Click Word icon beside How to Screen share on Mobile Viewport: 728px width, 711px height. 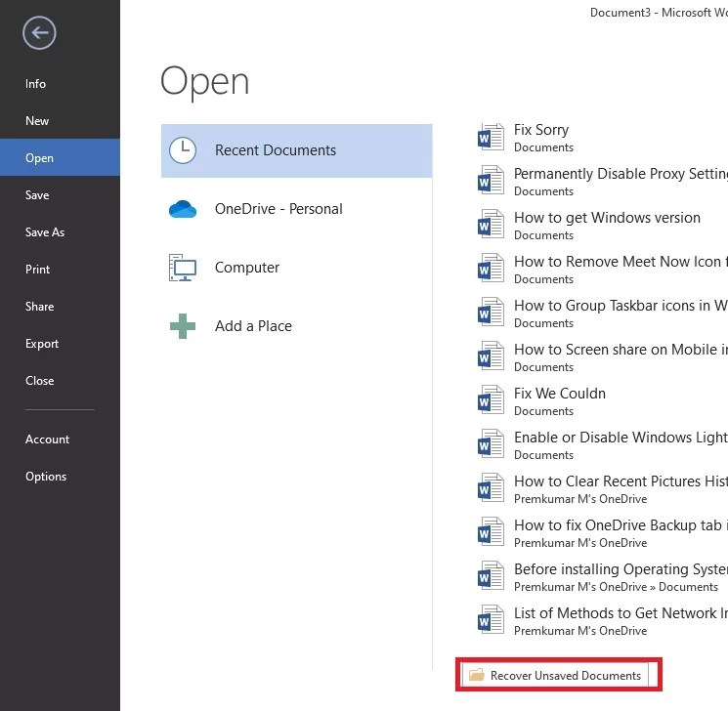491,356
